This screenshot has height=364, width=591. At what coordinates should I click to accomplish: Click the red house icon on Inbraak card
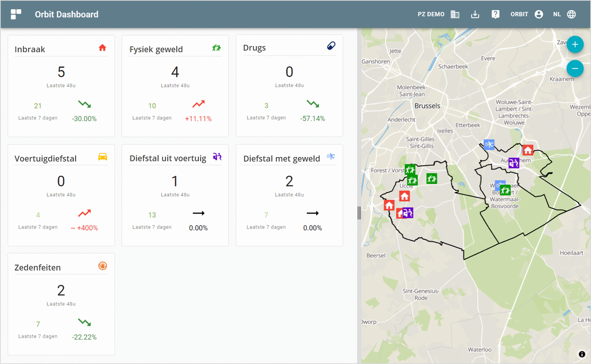pos(102,48)
